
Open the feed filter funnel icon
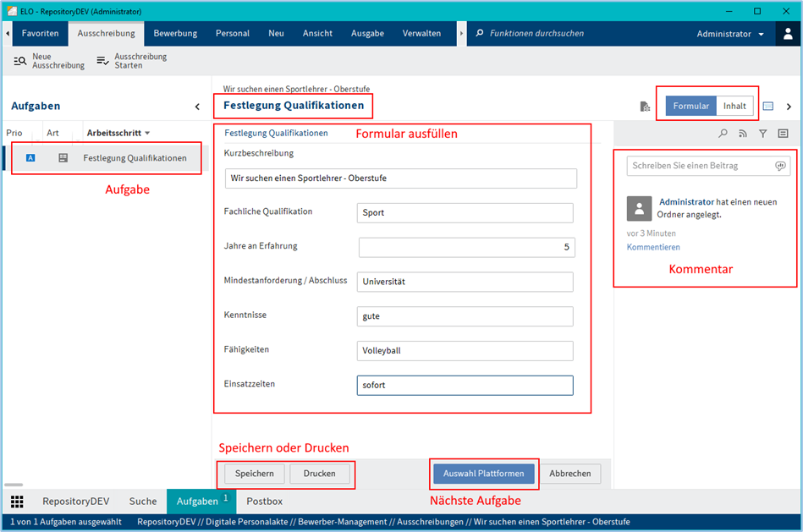tap(762, 134)
